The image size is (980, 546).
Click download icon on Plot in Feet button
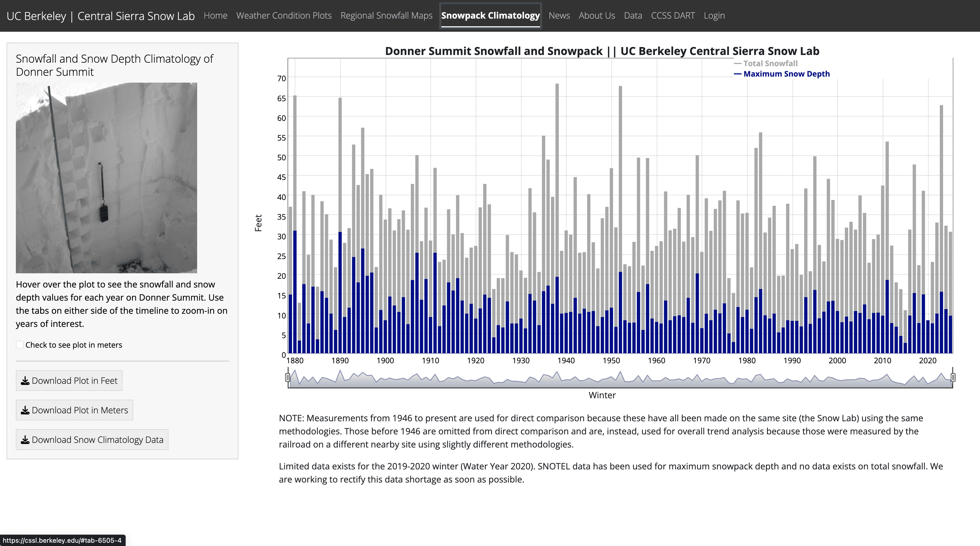coord(25,381)
